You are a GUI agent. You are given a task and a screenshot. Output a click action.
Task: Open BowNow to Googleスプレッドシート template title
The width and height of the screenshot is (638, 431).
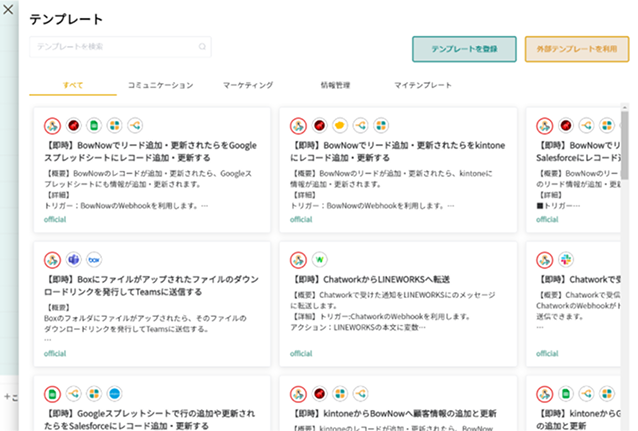[x=151, y=151]
